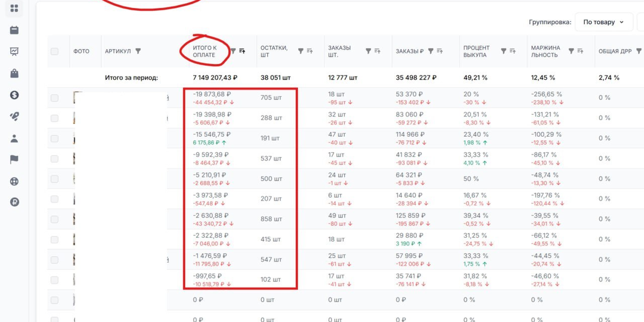Click the Группировка label
This screenshot has width=644, height=322.
point(550,22)
